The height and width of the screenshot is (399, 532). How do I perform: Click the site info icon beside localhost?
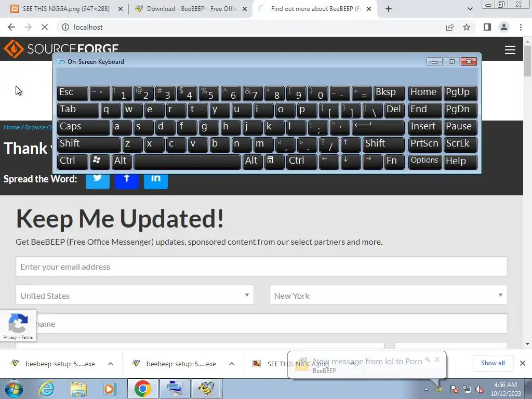65,27
